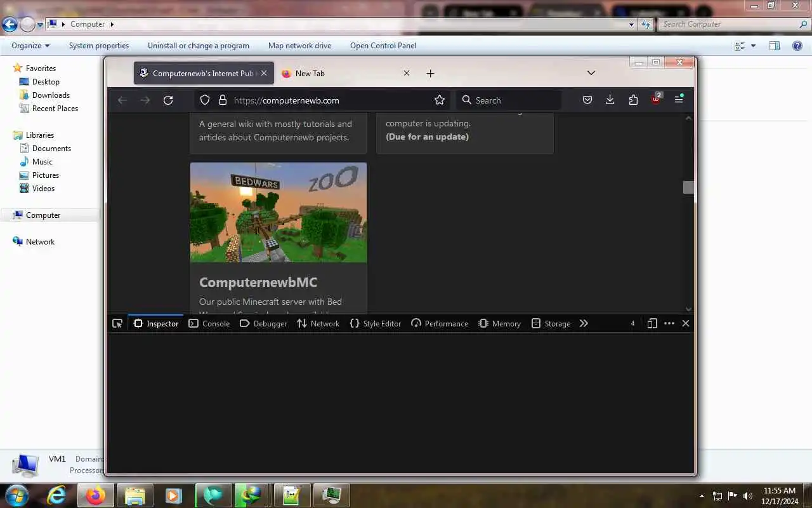Show more DevTools tabs chevron
The height and width of the screenshot is (508, 812).
(584, 323)
